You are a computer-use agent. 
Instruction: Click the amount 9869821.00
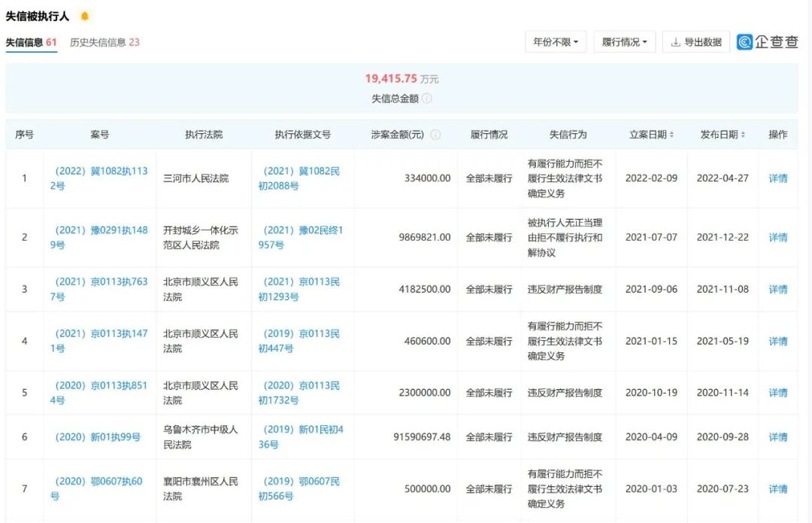coord(425,237)
